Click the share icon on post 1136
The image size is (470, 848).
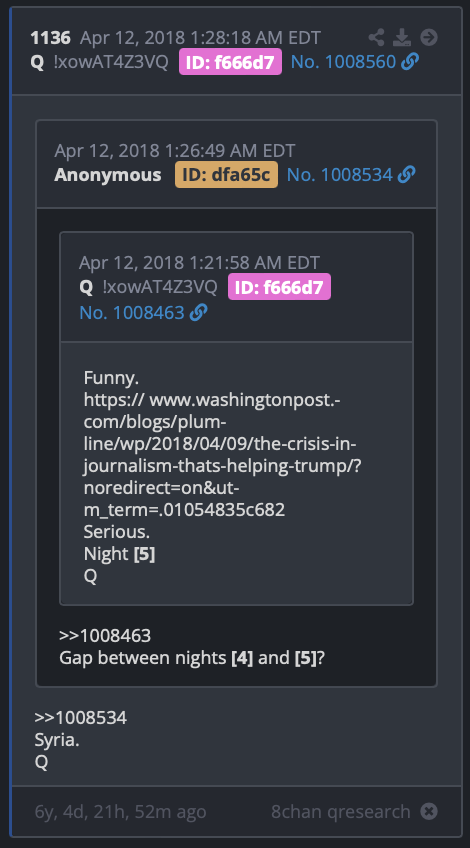[376, 37]
